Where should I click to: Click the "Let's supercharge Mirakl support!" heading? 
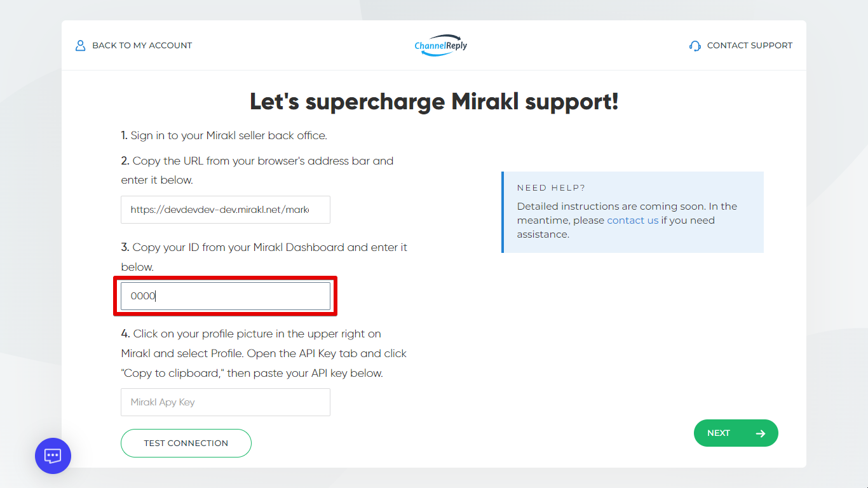434,102
